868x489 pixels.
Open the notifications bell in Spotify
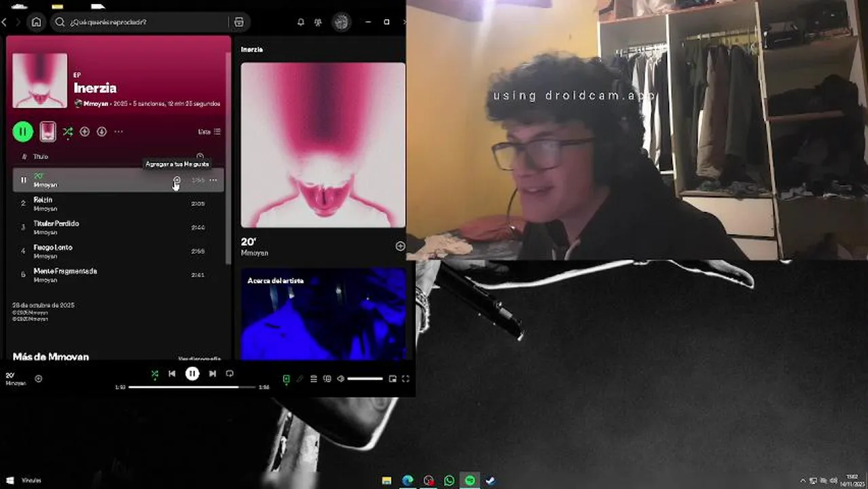point(301,22)
